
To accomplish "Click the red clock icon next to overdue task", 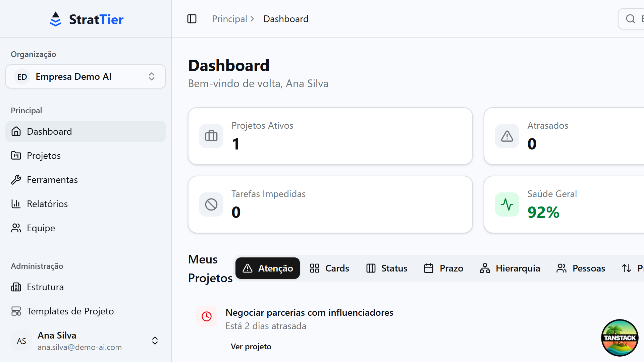I will point(207,316).
